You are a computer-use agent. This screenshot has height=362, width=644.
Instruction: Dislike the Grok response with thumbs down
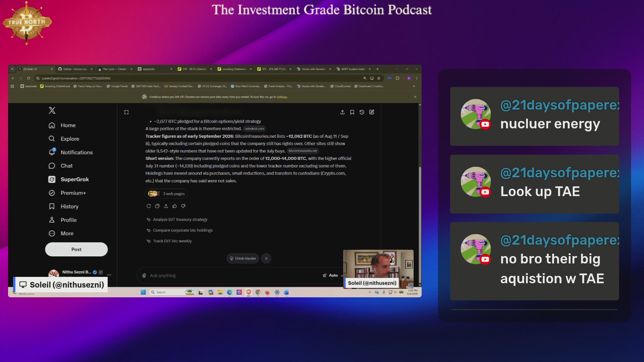(x=183, y=206)
